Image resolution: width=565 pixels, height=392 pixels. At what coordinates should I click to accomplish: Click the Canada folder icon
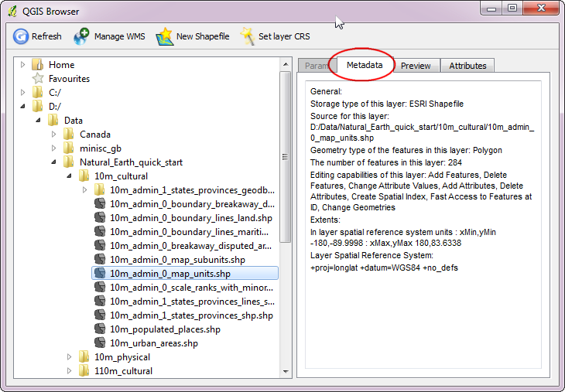(68, 135)
